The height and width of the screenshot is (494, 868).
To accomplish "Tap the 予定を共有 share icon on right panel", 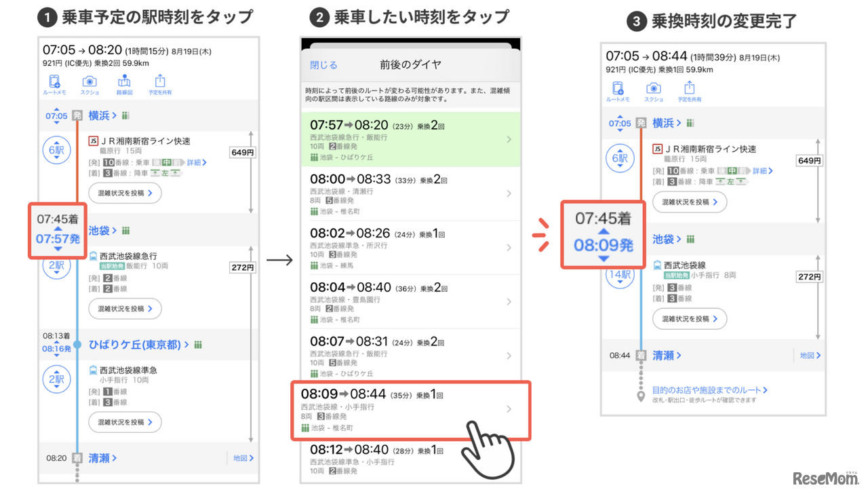I will point(689,87).
